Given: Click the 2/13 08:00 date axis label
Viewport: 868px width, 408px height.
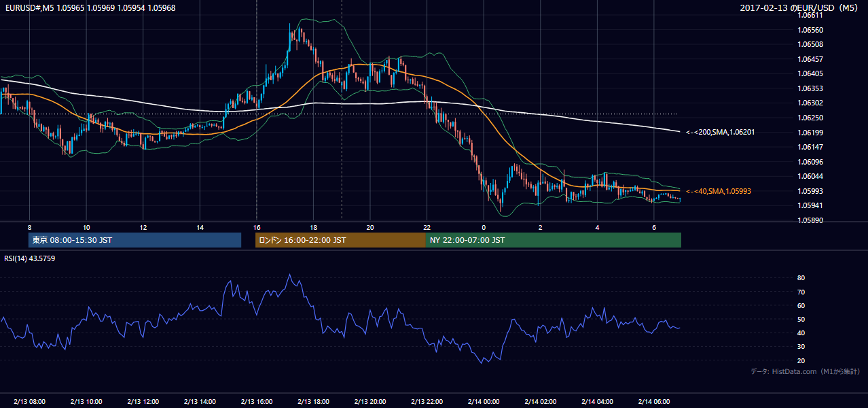Looking at the screenshot, I should [x=29, y=401].
